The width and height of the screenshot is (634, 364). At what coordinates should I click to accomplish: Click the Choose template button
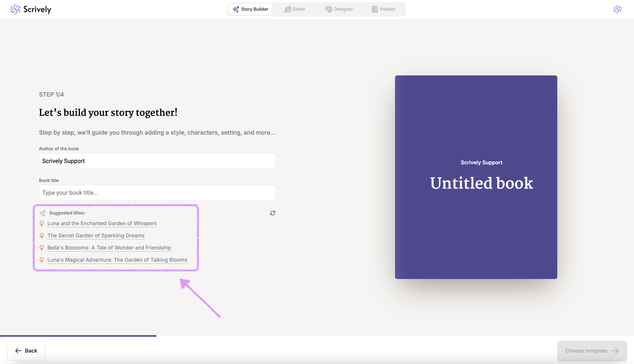(592, 351)
